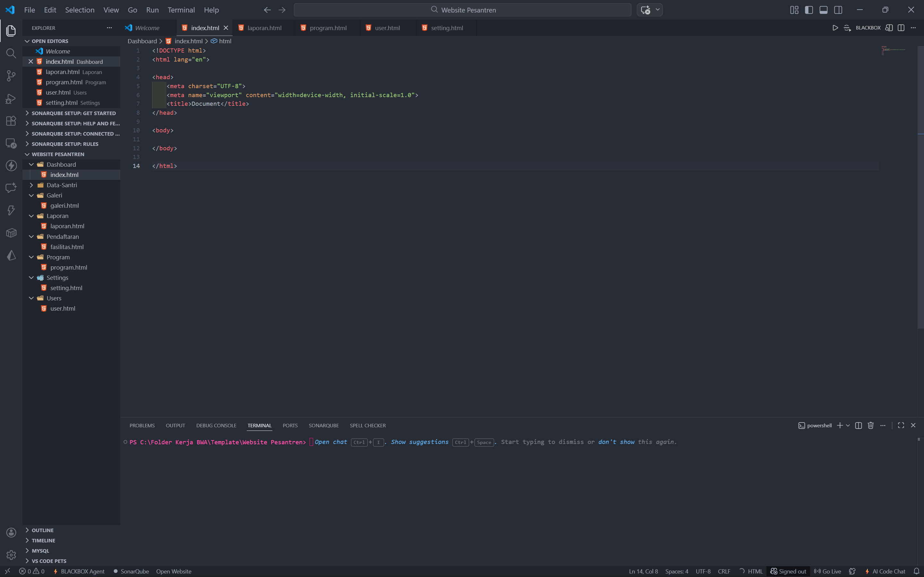This screenshot has width=924, height=577.
Task: Open the Extensions view icon
Action: click(11, 121)
